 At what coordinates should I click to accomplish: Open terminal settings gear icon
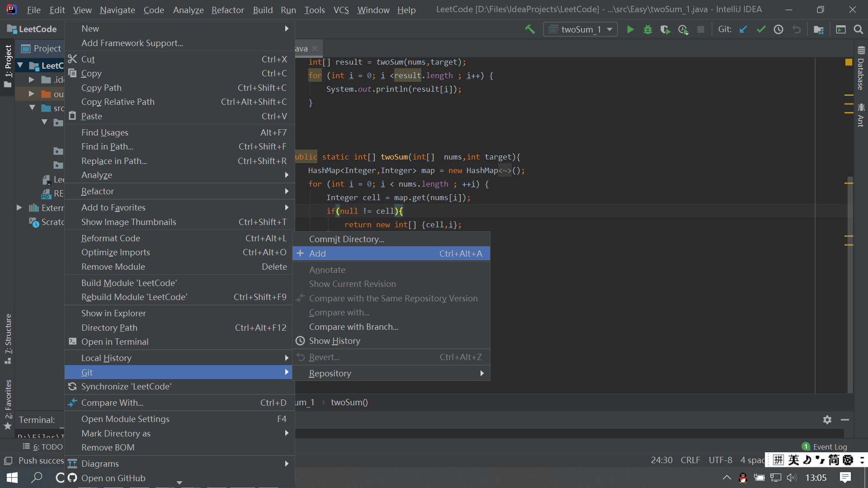click(827, 420)
